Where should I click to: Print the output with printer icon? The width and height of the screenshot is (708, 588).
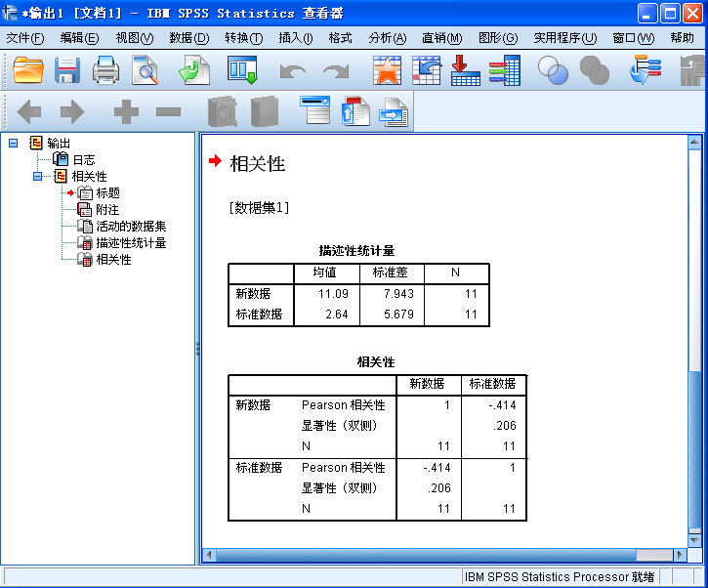106,70
